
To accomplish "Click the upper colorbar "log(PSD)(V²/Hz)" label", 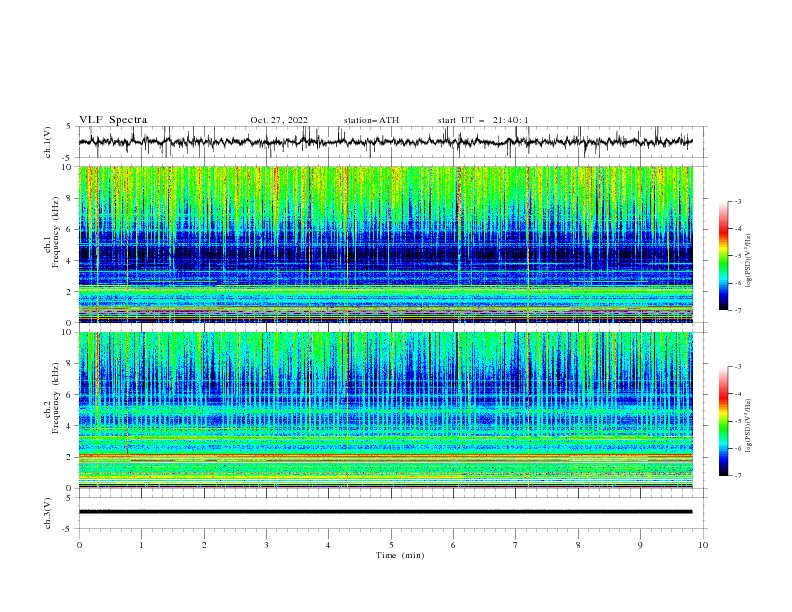I will [749, 261].
